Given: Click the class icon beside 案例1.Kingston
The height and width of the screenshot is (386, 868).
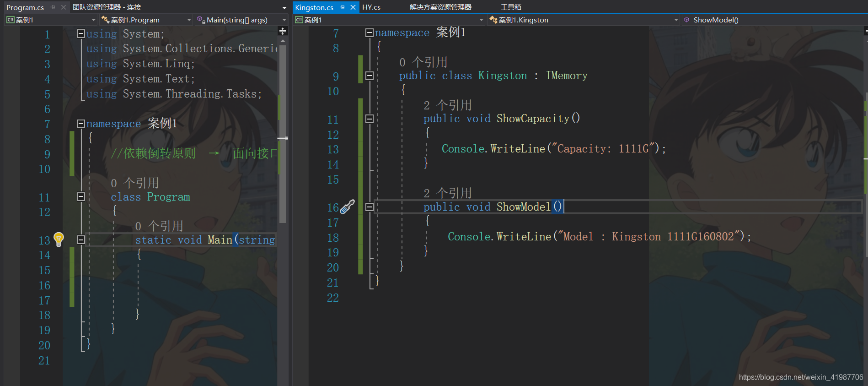Looking at the screenshot, I should tap(493, 20).
